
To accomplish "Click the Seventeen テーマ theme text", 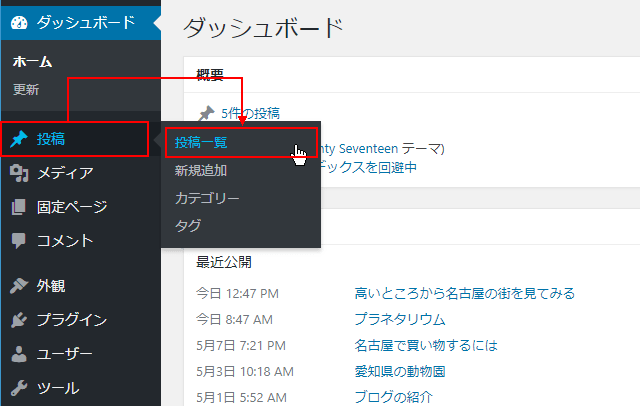I will click(392, 149).
